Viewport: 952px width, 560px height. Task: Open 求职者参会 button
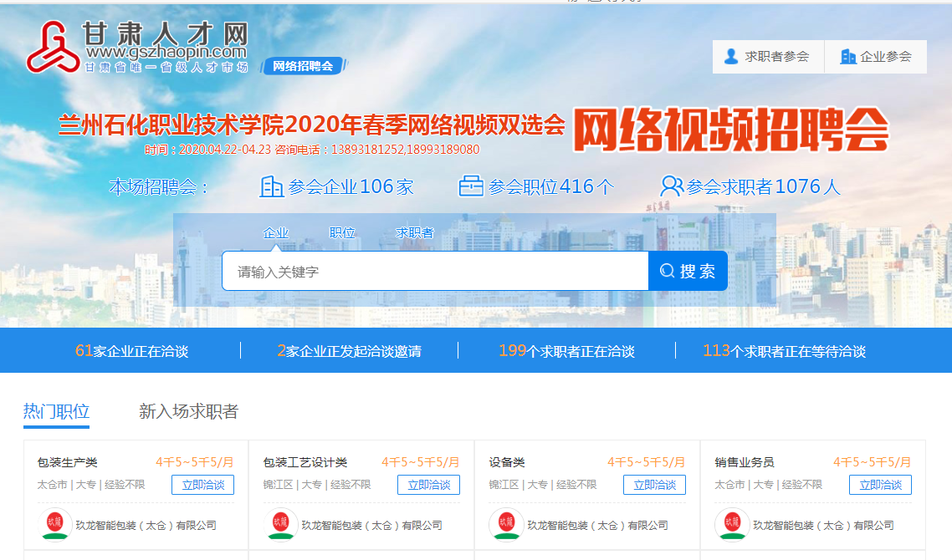[768, 57]
